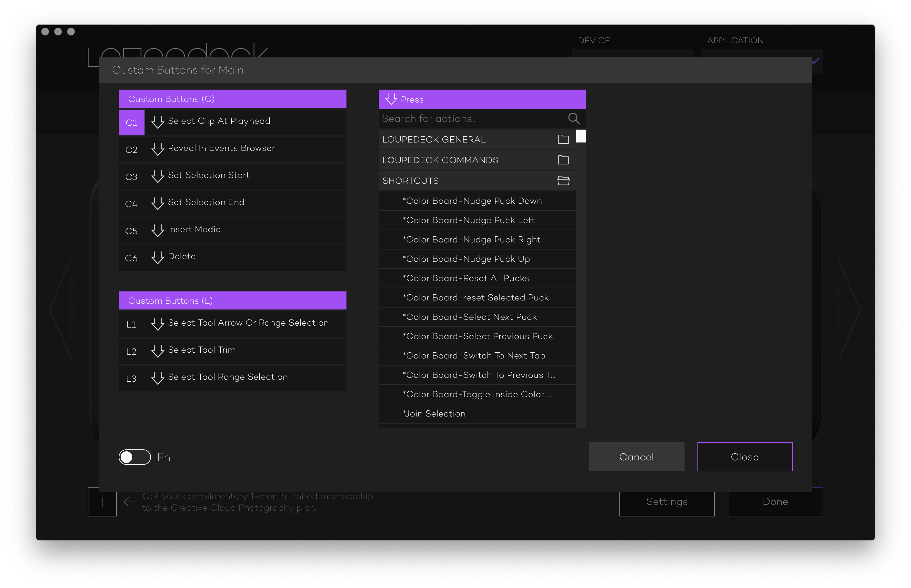Click press arrow icon beside Delete
Viewport: 911px width, 588px height.
point(157,257)
